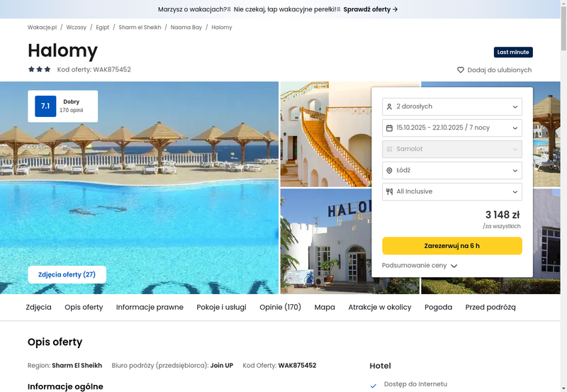Viewport: 567px width, 392px height.
Task: Click the cutlery icon beside All Inclusive
Action: [389, 191]
